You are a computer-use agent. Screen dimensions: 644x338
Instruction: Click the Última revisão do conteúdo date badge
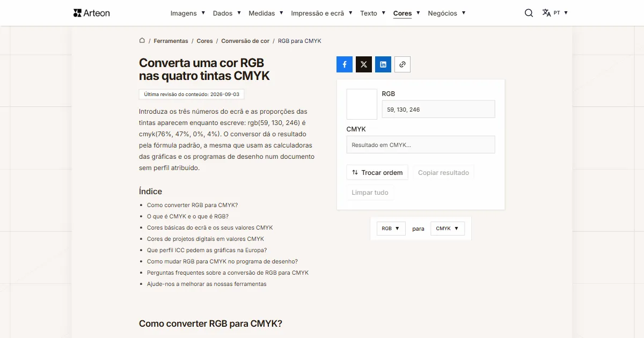pyautogui.click(x=192, y=94)
